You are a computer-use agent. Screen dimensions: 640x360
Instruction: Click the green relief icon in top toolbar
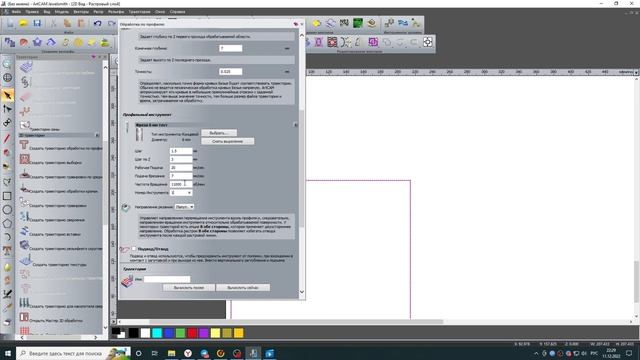(x=358, y=23)
